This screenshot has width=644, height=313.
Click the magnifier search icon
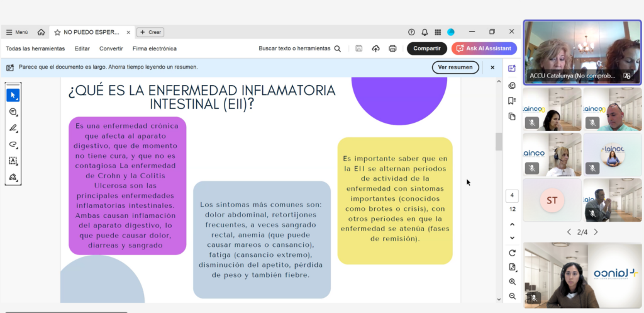(338, 48)
